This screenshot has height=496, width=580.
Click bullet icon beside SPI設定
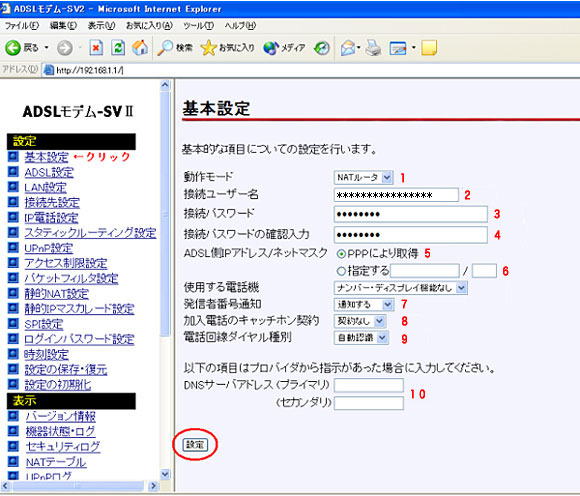tap(13, 323)
